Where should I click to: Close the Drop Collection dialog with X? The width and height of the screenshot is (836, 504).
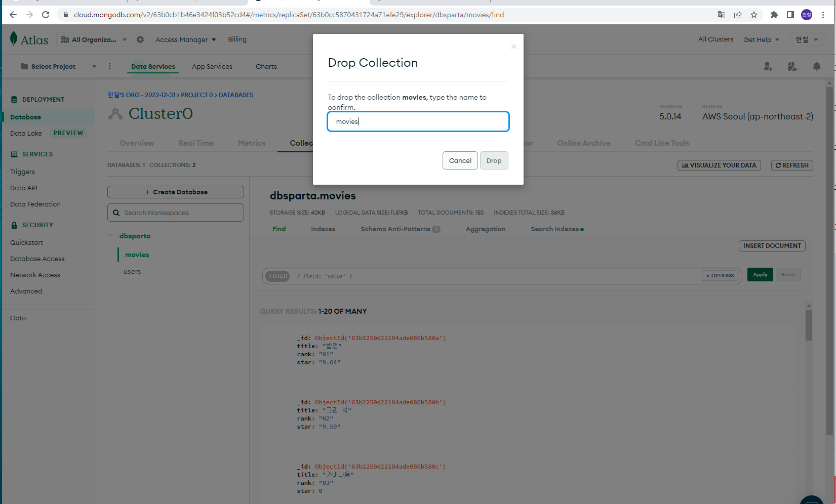(x=513, y=47)
